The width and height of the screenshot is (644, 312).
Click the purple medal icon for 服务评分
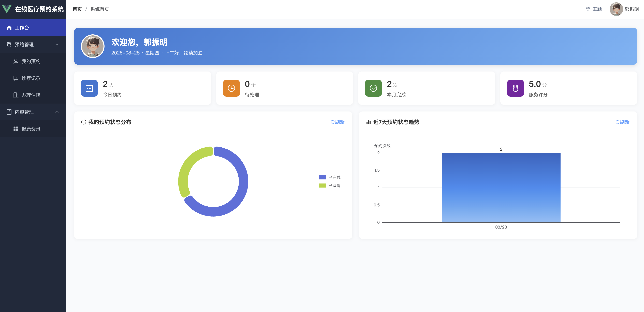[515, 88]
